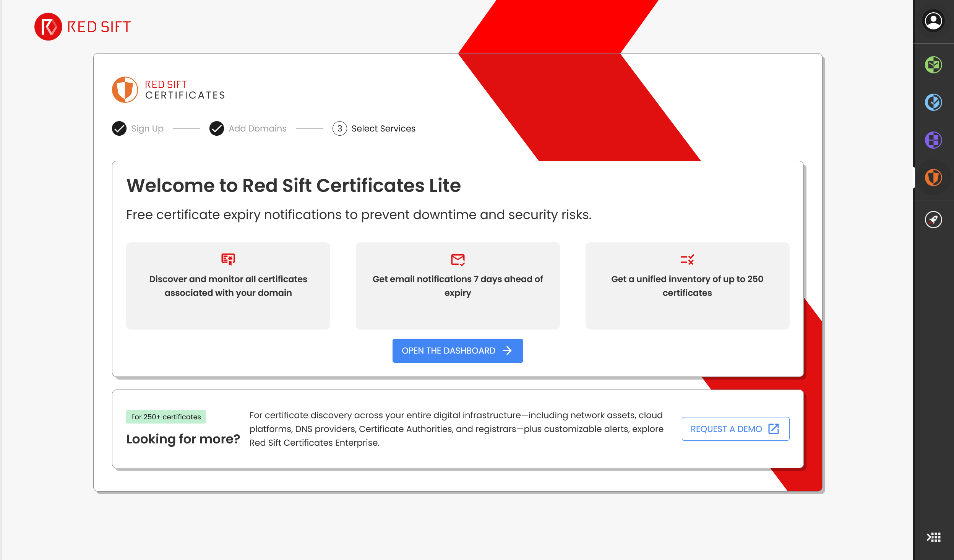The height and width of the screenshot is (560, 954).
Task: Click the 'Discover and monitor all certificates' card
Action: tap(228, 286)
